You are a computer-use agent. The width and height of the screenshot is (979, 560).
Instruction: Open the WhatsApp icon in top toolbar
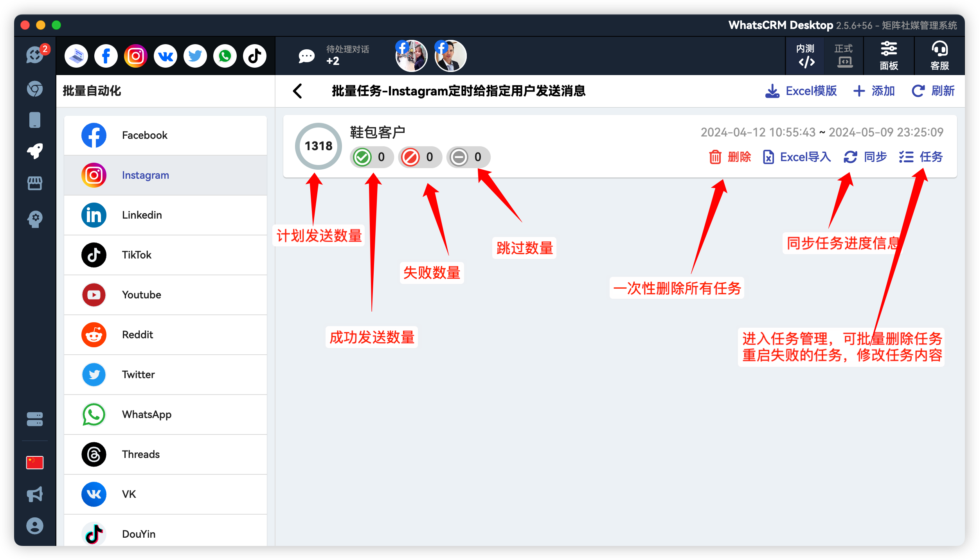point(225,56)
